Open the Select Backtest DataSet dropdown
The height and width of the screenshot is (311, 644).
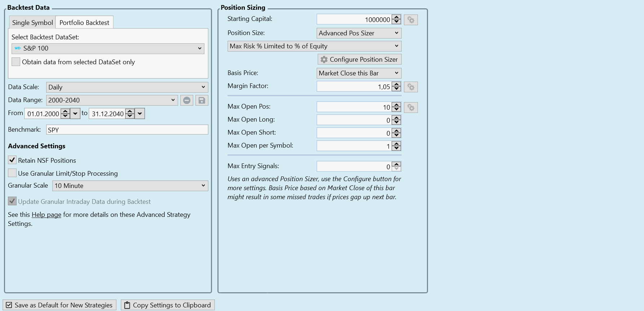tap(108, 48)
